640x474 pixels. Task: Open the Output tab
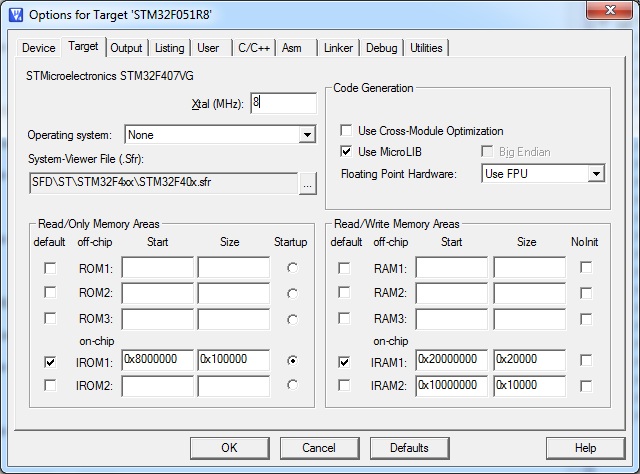click(x=126, y=48)
